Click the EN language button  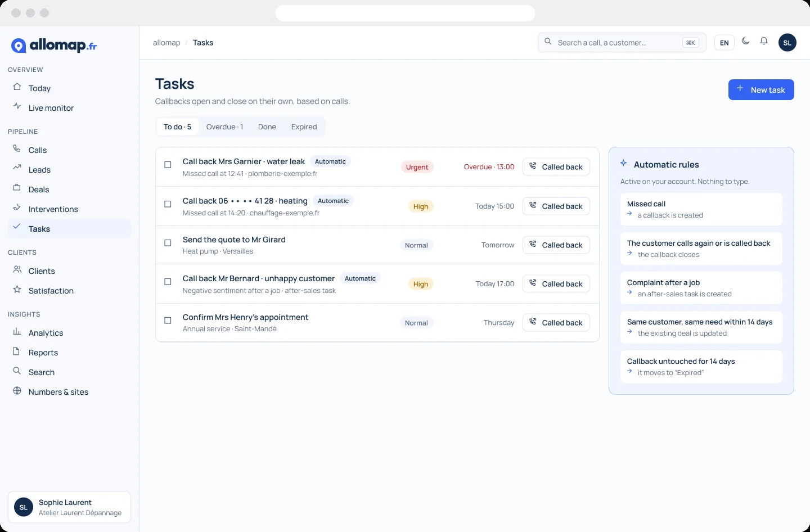pyautogui.click(x=724, y=43)
